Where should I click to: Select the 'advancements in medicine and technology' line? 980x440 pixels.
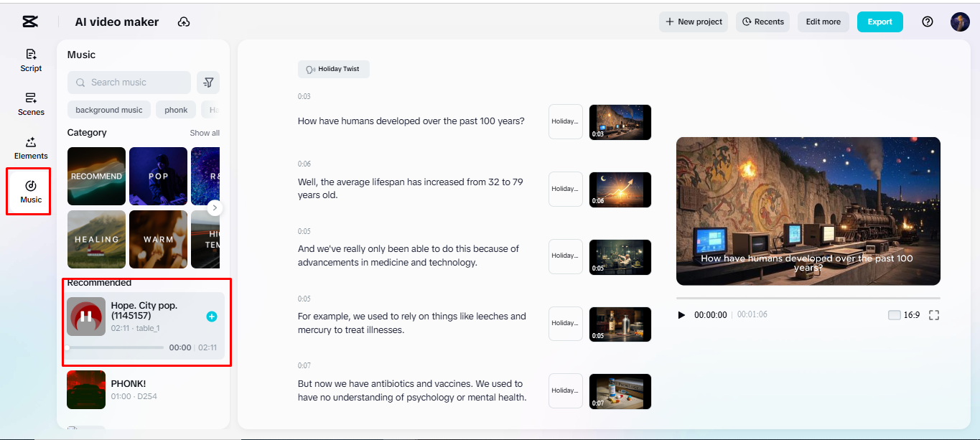[409, 256]
